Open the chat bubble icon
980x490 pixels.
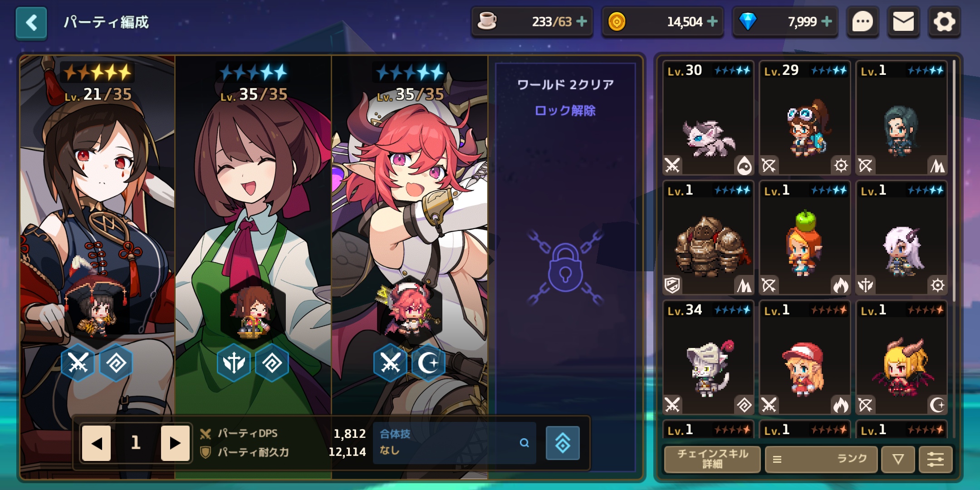[x=862, y=22]
